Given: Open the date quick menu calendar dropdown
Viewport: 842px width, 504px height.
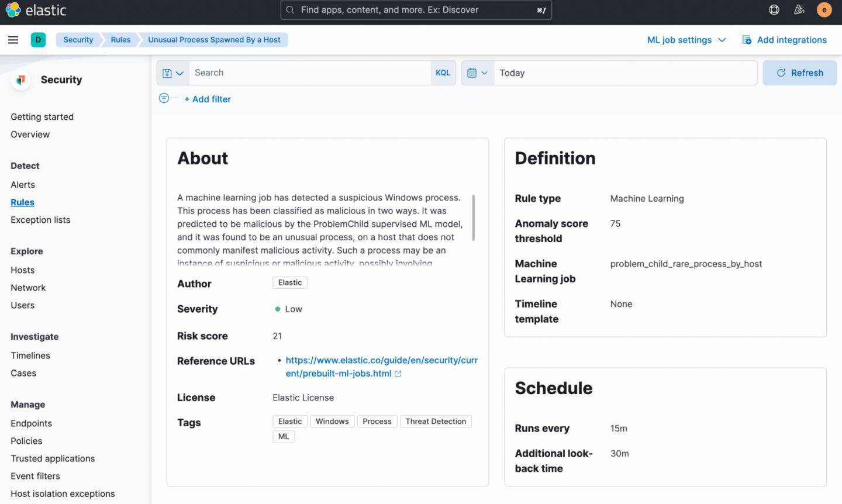Looking at the screenshot, I should tap(477, 73).
